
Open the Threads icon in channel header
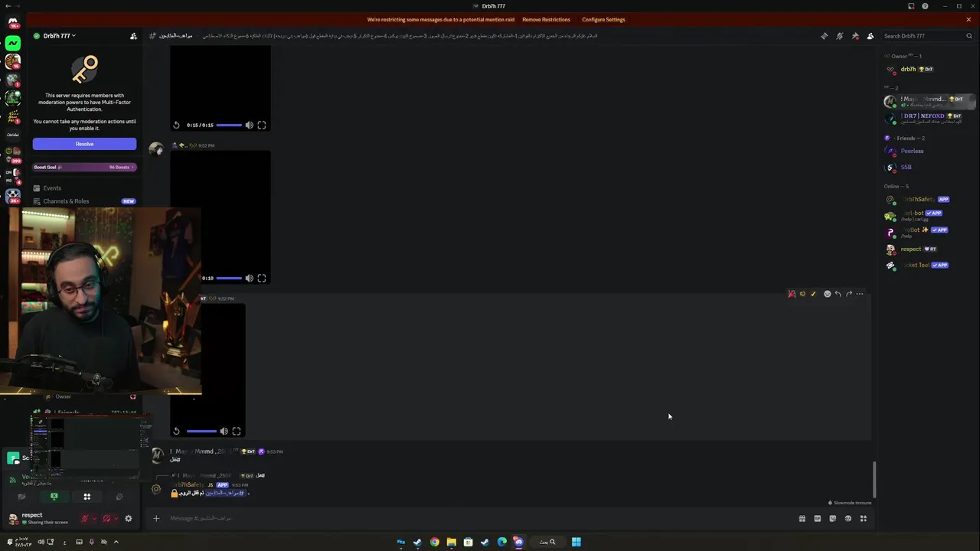824,36
